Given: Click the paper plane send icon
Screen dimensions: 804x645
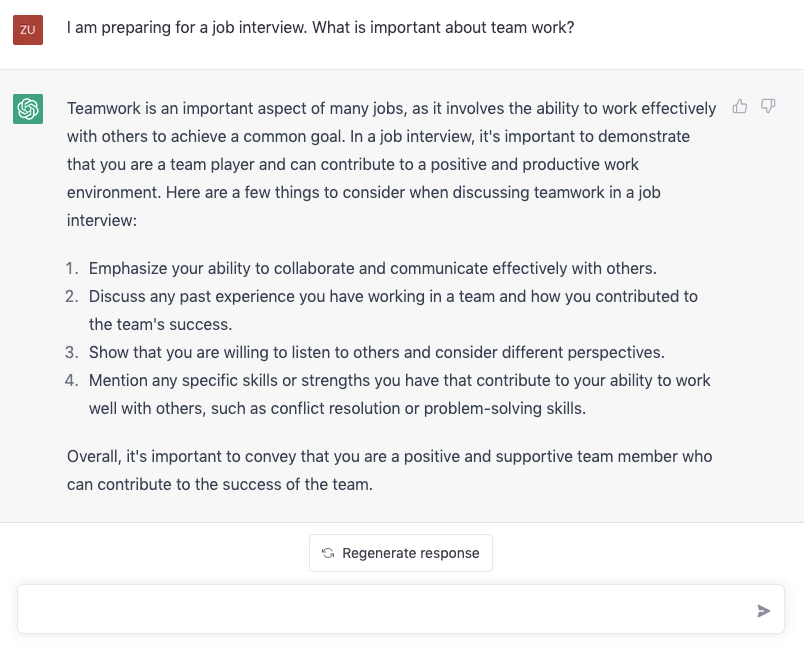Looking at the screenshot, I should (x=763, y=611).
